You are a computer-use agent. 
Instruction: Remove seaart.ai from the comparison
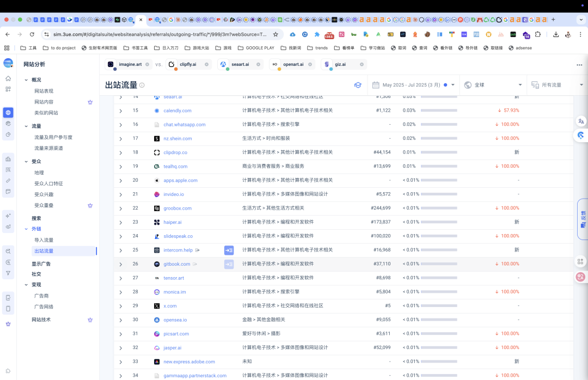259,65
